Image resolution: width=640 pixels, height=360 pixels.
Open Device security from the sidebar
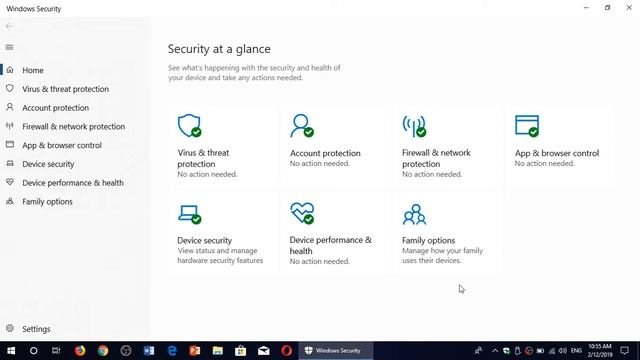pos(48,164)
